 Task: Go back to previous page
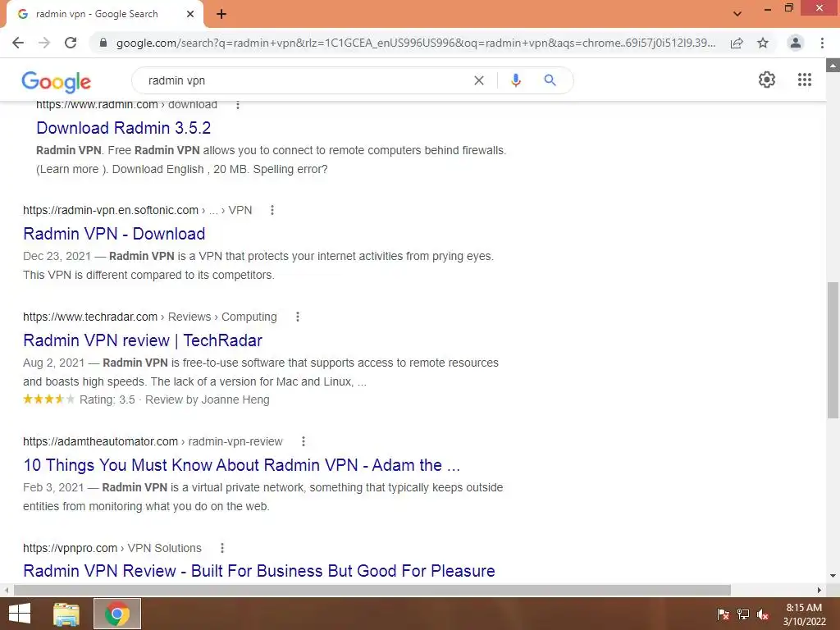(18, 43)
